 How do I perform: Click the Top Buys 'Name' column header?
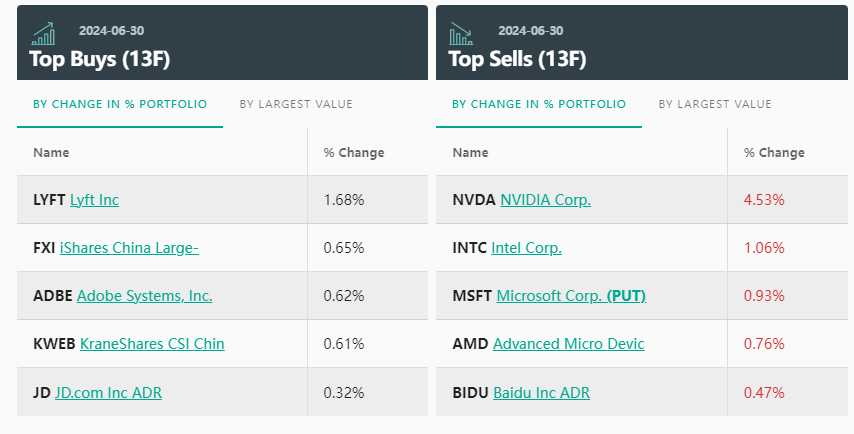pyautogui.click(x=51, y=153)
